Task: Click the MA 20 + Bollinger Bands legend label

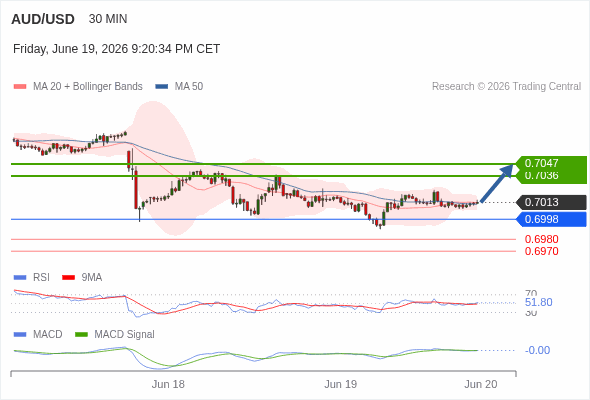Action: pos(88,87)
